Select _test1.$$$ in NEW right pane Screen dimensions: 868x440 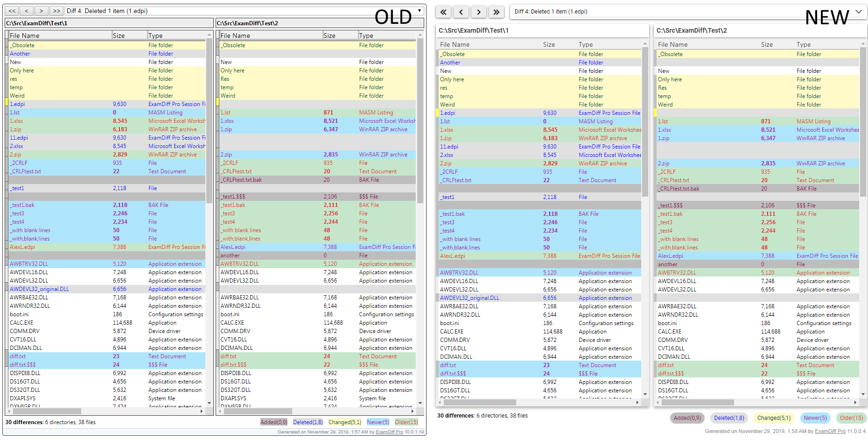point(757,206)
